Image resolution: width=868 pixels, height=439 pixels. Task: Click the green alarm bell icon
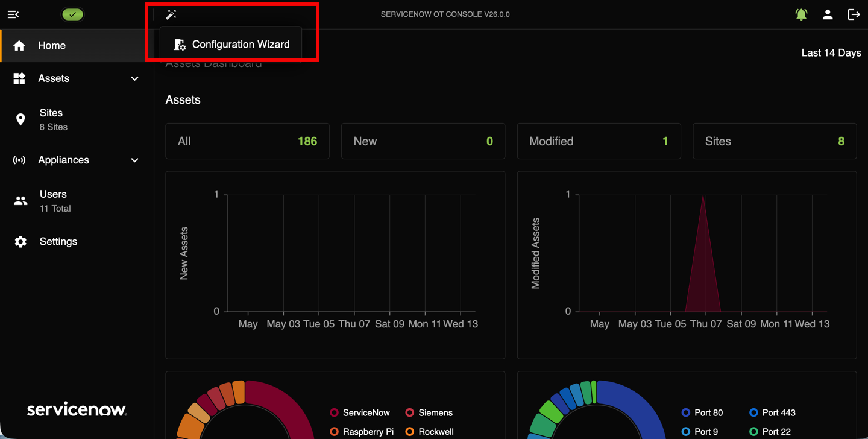(801, 14)
